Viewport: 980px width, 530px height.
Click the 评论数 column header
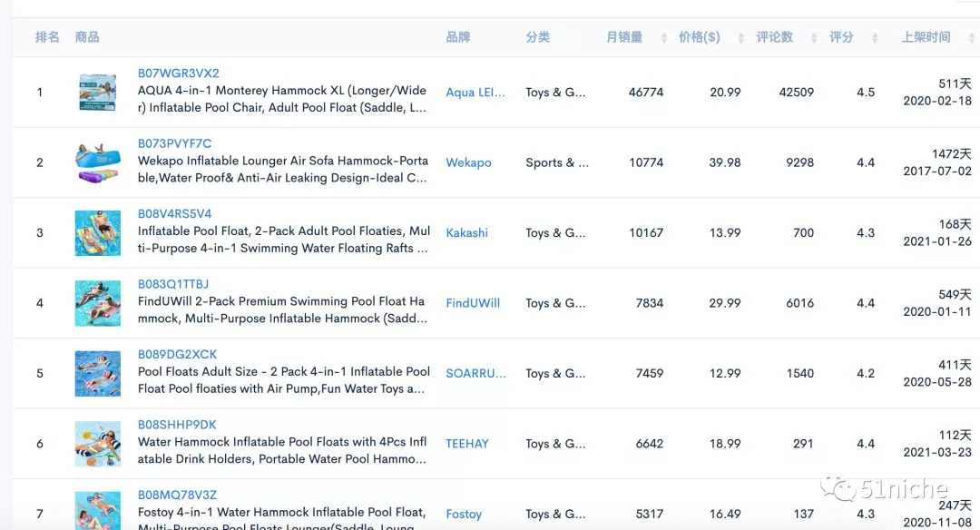click(x=774, y=37)
